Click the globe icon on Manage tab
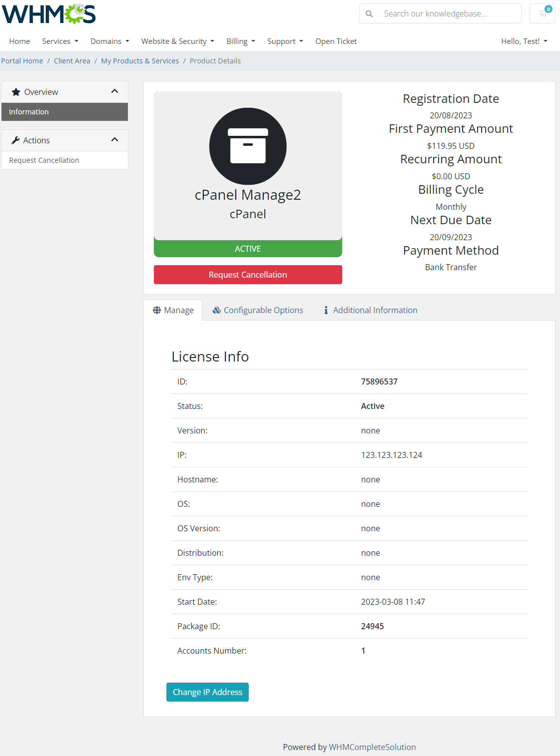The image size is (560, 756). click(x=157, y=310)
